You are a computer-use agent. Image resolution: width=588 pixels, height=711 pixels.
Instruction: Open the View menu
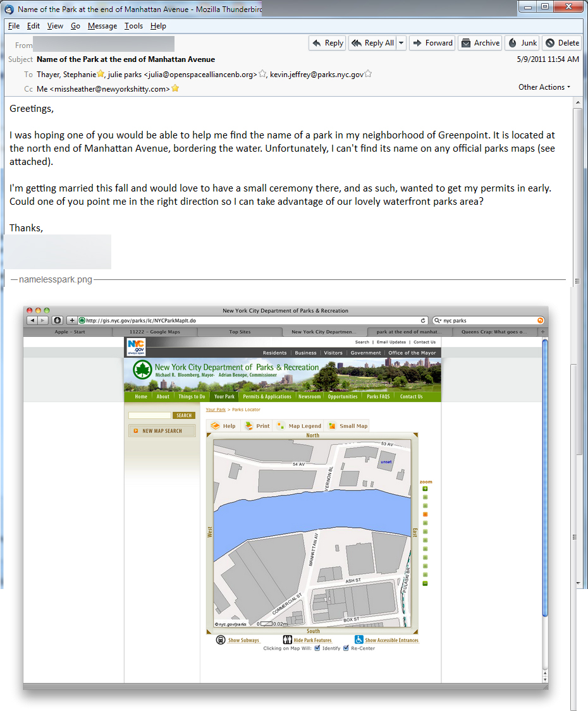coord(55,26)
